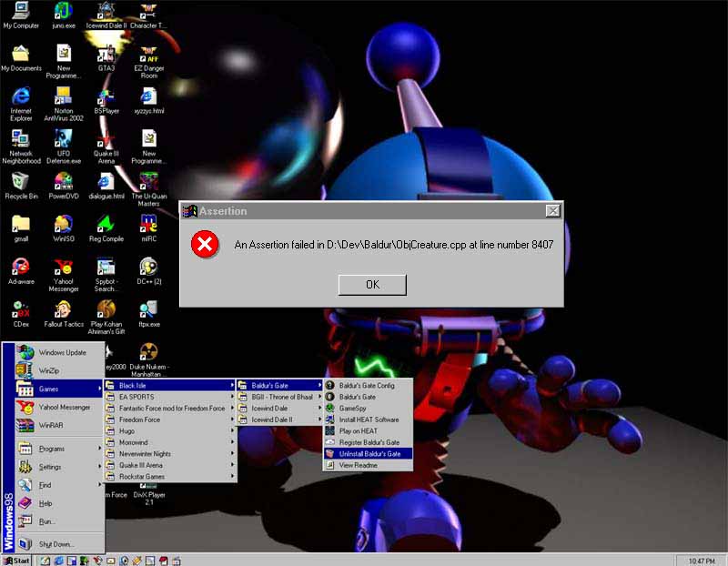Expand the BGII - Throne of Bhaal folder

[x=280, y=397]
